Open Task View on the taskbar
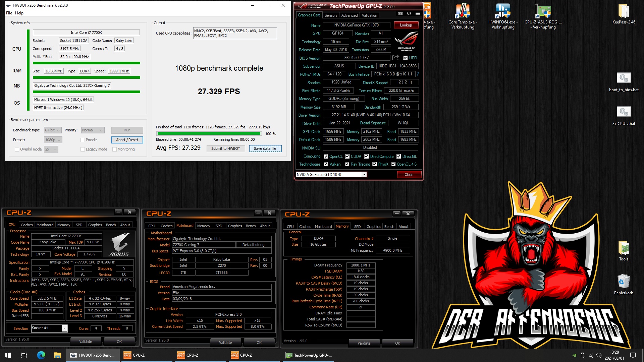This screenshot has width=644, height=362. point(24,355)
